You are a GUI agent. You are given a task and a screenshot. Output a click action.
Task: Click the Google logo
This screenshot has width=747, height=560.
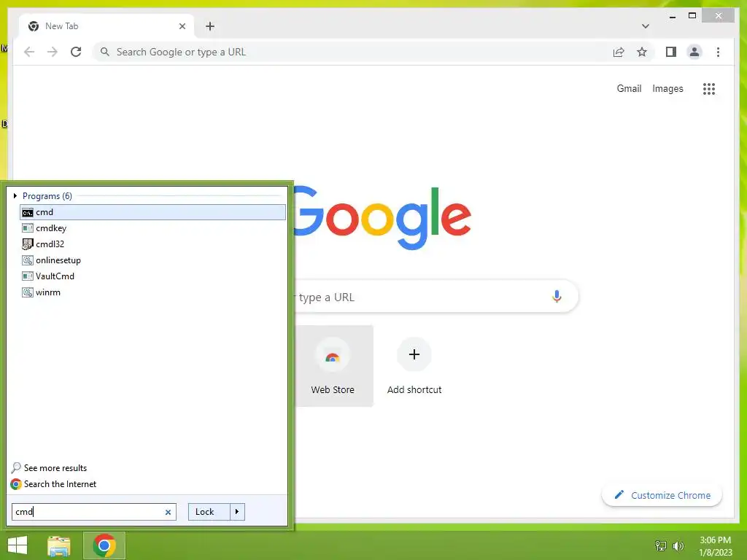(382, 217)
